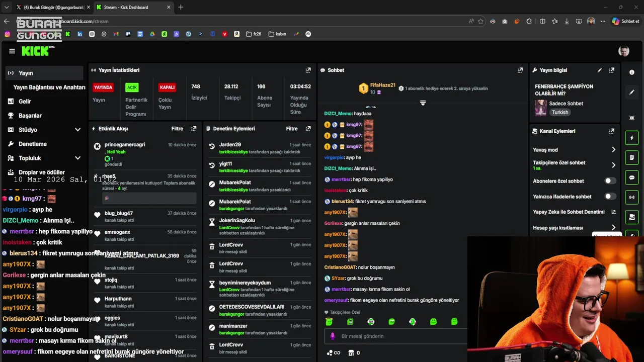Open Yayın Bağlantısı ve Anahtarı page
The image size is (644, 362).
click(x=49, y=87)
